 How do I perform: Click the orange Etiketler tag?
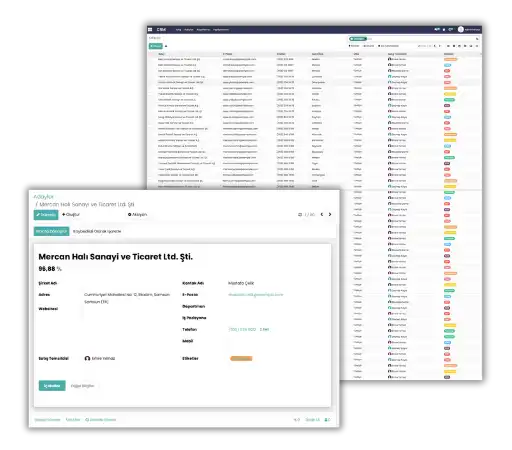[241, 359]
